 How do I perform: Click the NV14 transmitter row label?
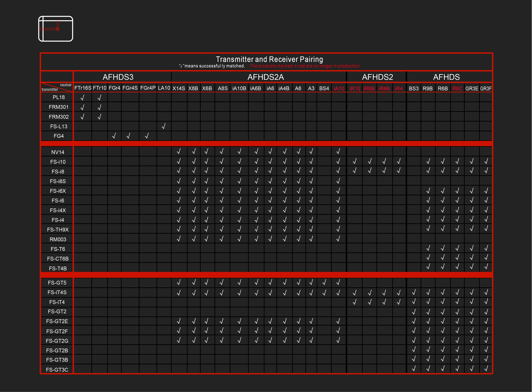[58, 152]
